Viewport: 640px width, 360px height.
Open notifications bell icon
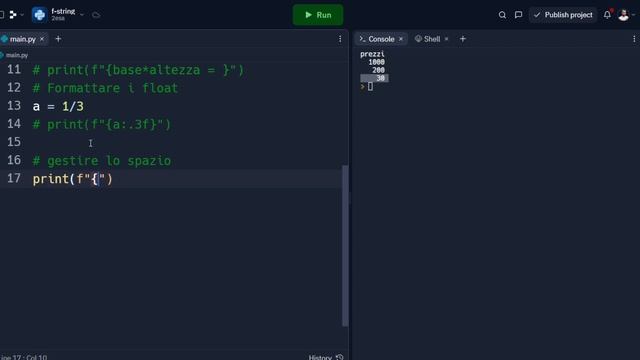point(607,15)
